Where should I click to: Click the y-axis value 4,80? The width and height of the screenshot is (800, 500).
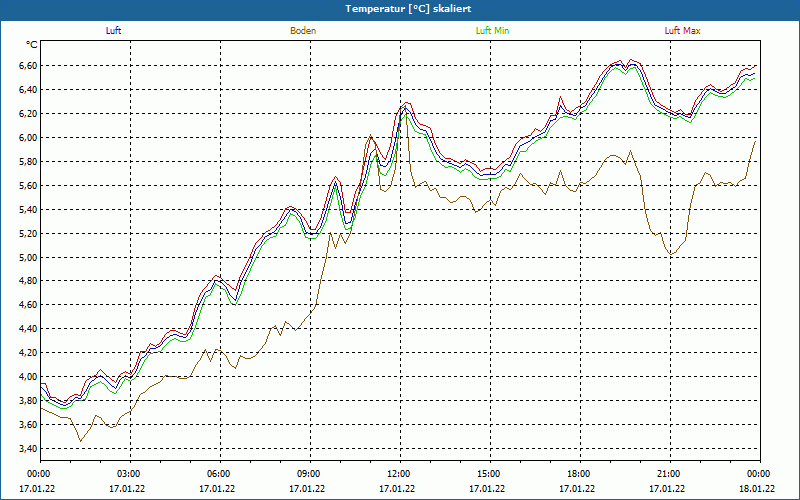point(28,281)
